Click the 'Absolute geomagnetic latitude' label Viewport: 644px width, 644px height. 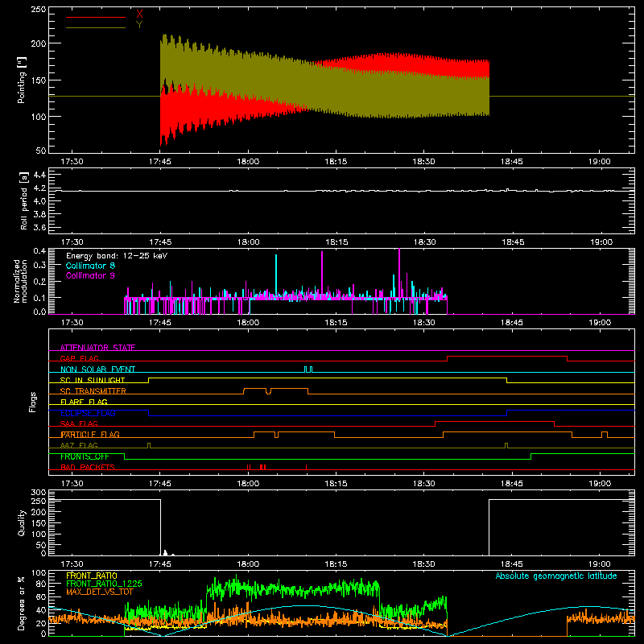point(556,576)
